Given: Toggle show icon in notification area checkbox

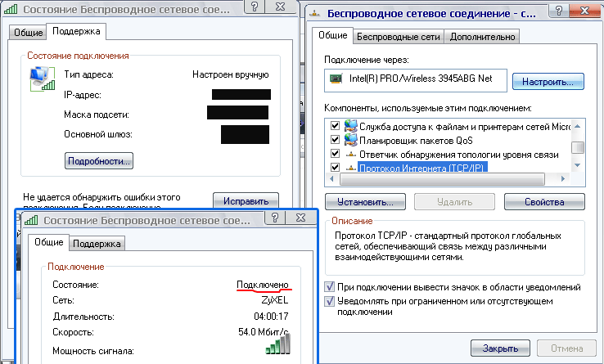Looking at the screenshot, I should click(329, 287).
